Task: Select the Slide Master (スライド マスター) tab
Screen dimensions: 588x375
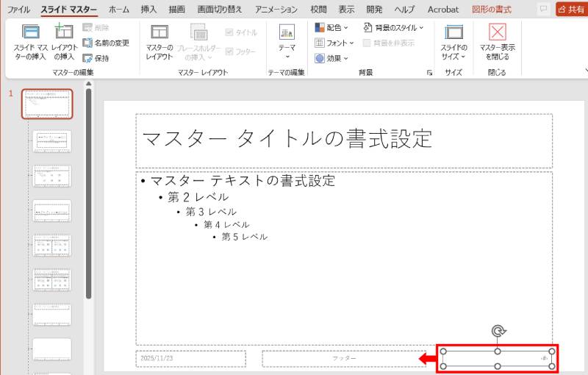Action: (x=68, y=10)
